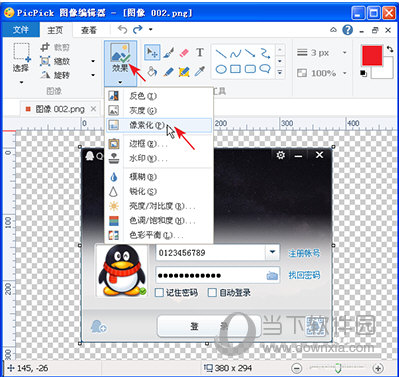Select the speech bubble shape

265,69
